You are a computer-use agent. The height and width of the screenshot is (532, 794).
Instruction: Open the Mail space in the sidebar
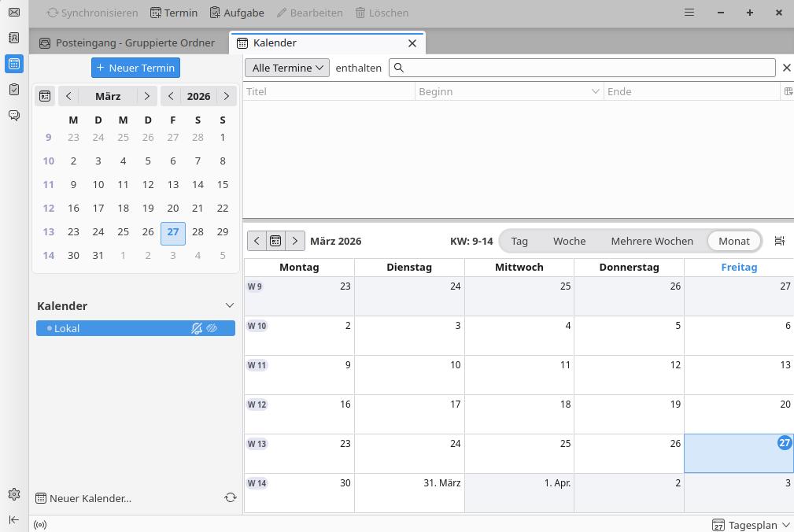tap(13, 13)
